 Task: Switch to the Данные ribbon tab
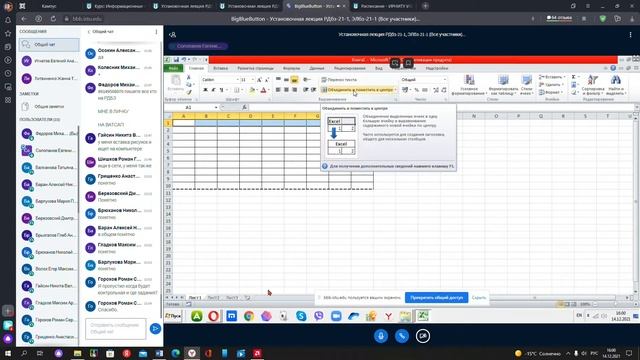[317, 68]
